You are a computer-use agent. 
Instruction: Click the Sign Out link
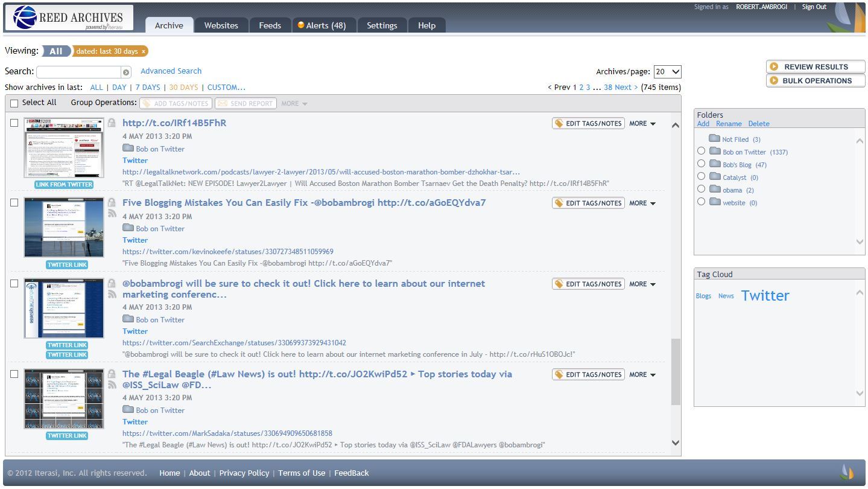point(814,7)
